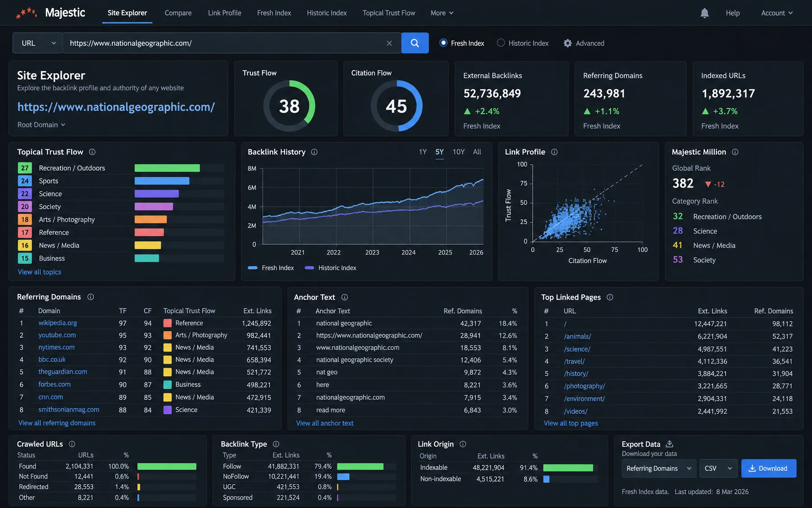The height and width of the screenshot is (508, 812).
Task: Toggle Fresh Index chart legend
Action: tap(271, 268)
